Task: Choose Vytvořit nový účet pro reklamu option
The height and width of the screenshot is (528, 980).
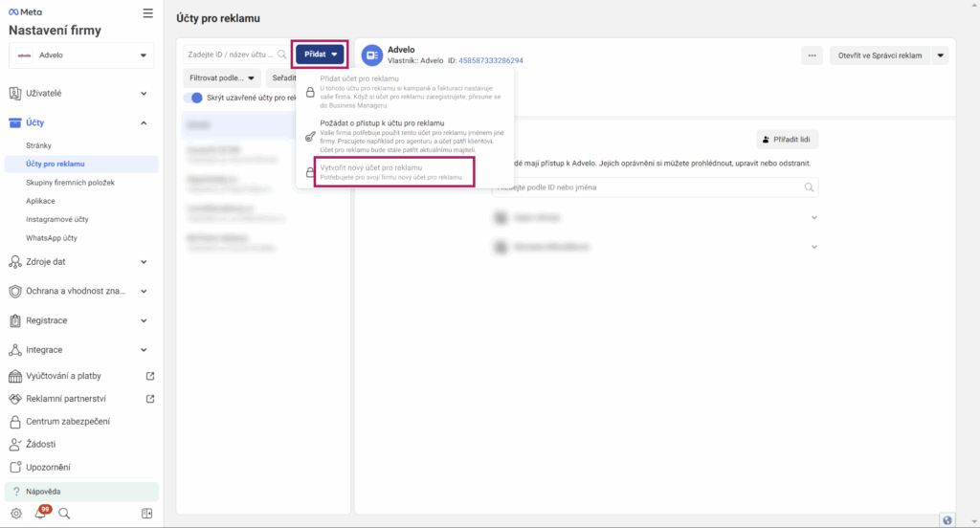Action: pos(370,167)
